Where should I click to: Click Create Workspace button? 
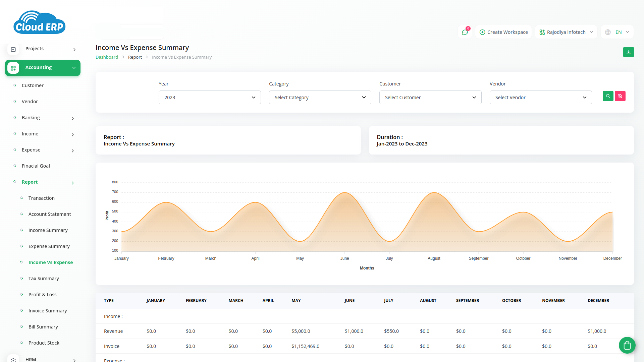coord(503,32)
